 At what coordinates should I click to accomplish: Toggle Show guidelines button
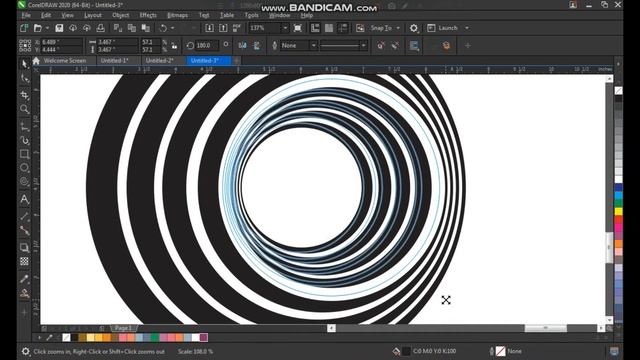click(343, 28)
